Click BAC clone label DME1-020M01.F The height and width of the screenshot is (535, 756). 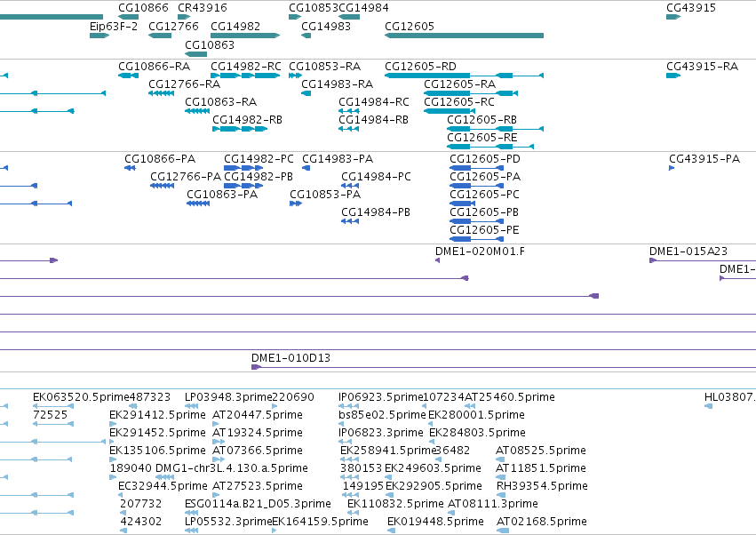[x=481, y=252]
